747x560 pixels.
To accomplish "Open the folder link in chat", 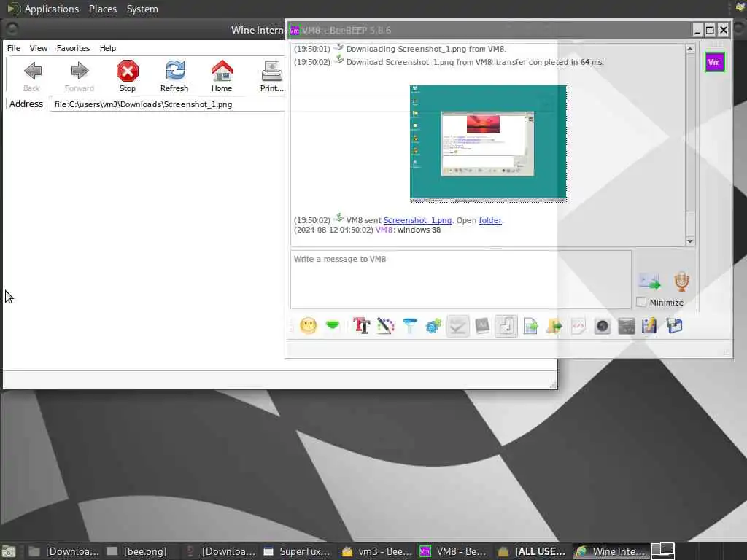I will click(x=490, y=220).
